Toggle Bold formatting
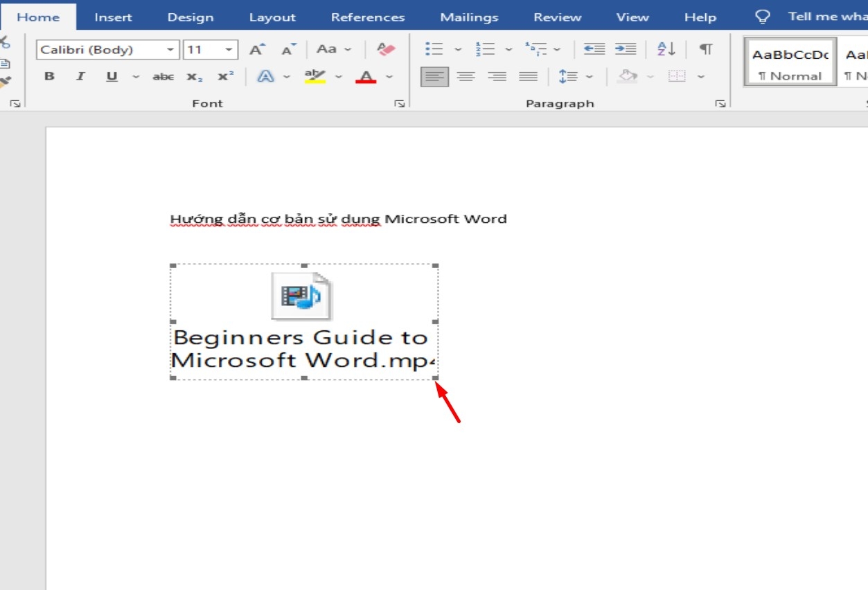Image resolution: width=868 pixels, height=590 pixels. click(x=49, y=77)
